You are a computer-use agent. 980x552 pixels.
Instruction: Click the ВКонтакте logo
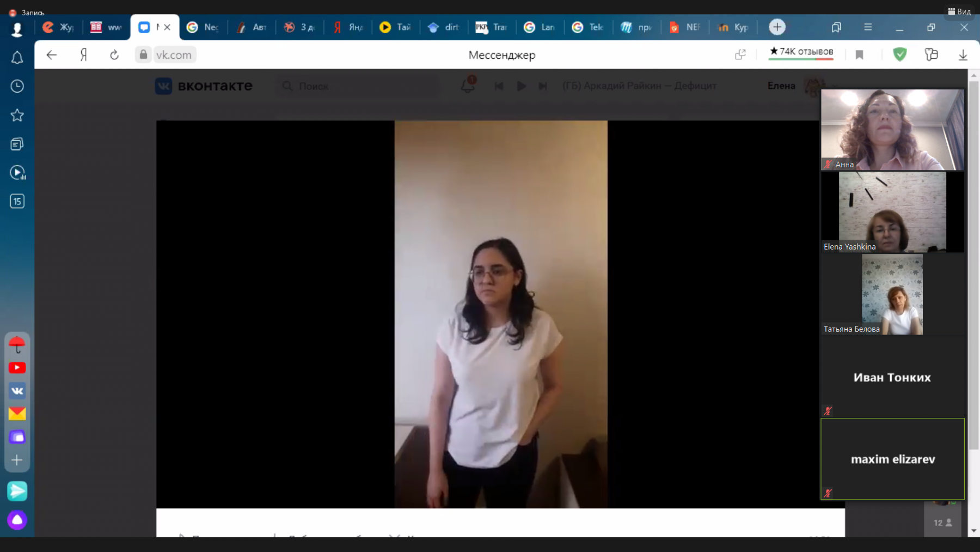click(204, 86)
